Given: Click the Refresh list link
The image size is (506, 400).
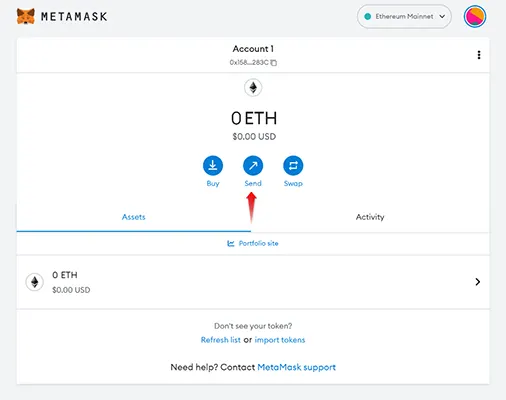Looking at the screenshot, I should [x=221, y=340].
